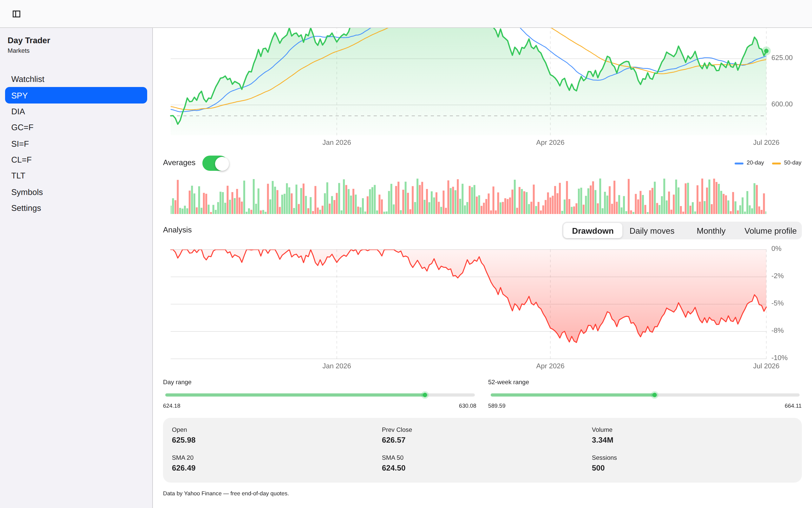Click the Day Trader title
812x508 pixels.
coord(29,40)
